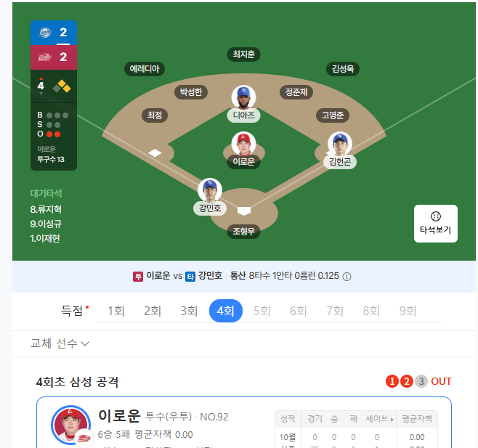Click inning up arrow above 4
This screenshot has width=478, height=448.
(x=41, y=78)
